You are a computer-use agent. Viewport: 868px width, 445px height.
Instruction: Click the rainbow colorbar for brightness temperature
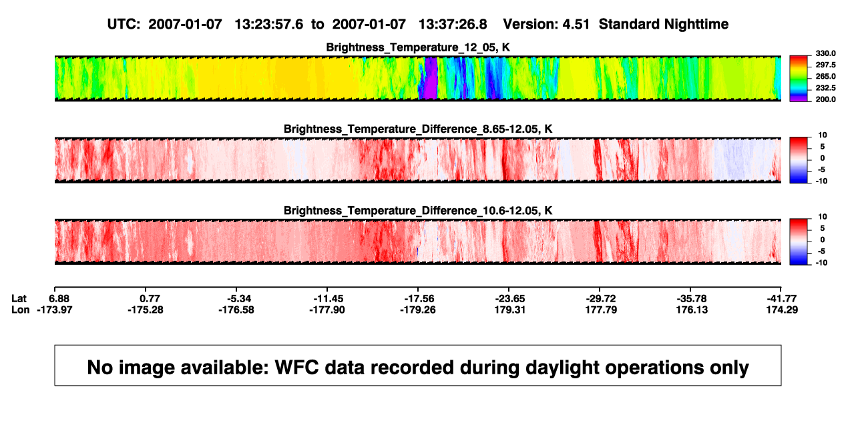click(x=797, y=79)
